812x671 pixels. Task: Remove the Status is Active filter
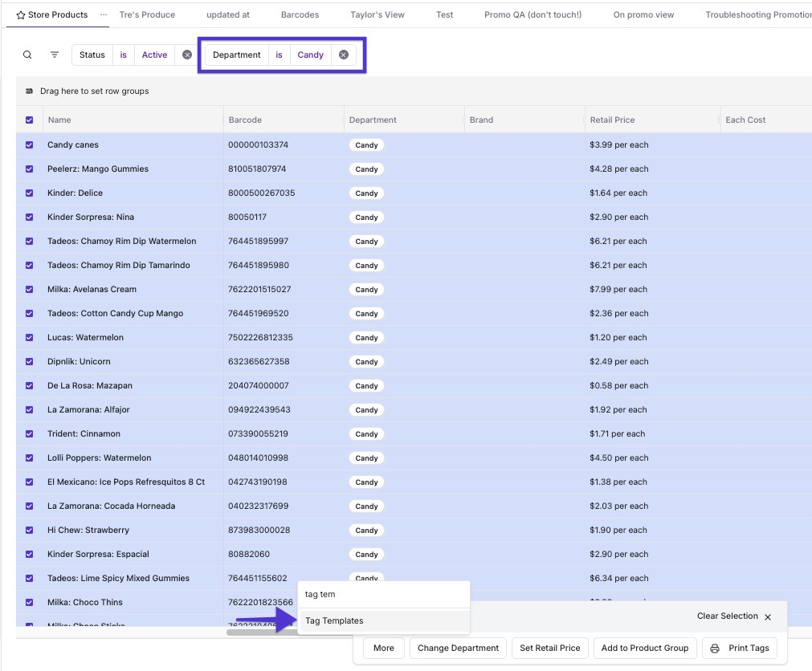tap(187, 55)
